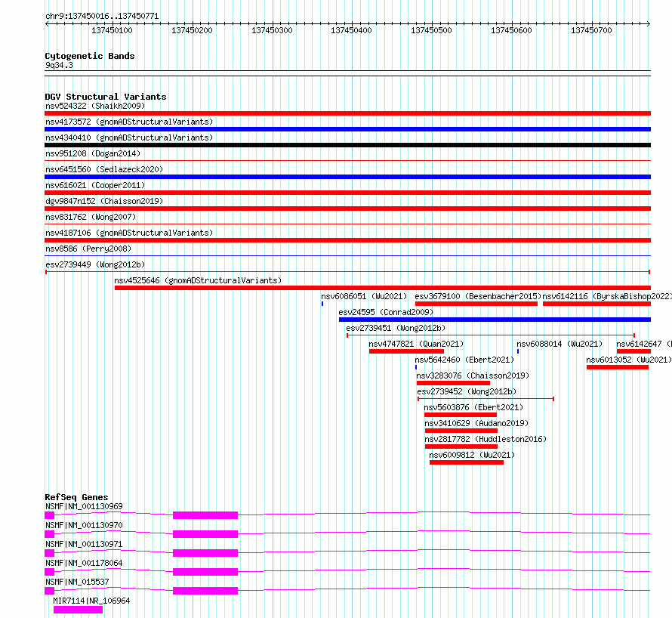672x618 pixels.
Task: Open the esv3679100 (Besenbacher2015) label
Action: pyautogui.click(x=478, y=296)
